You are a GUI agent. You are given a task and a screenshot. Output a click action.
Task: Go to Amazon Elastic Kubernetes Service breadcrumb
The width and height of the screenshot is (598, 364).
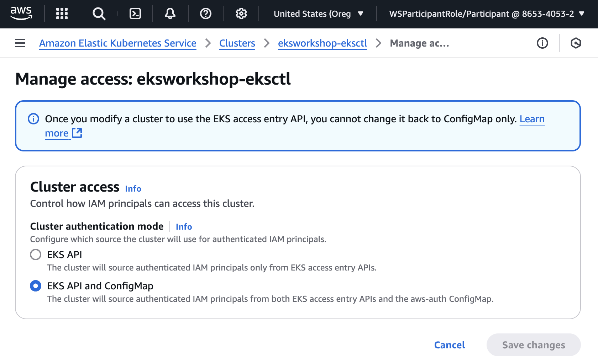(x=117, y=43)
